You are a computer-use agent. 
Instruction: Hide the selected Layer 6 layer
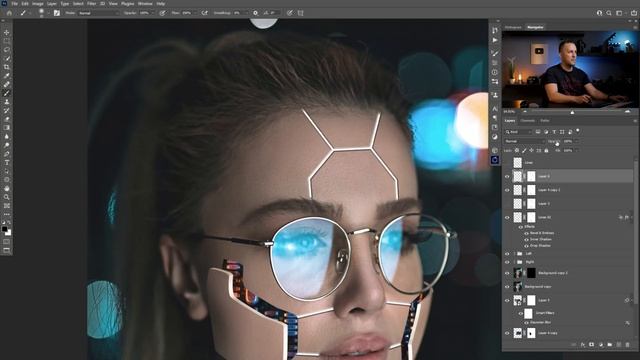click(x=507, y=176)
